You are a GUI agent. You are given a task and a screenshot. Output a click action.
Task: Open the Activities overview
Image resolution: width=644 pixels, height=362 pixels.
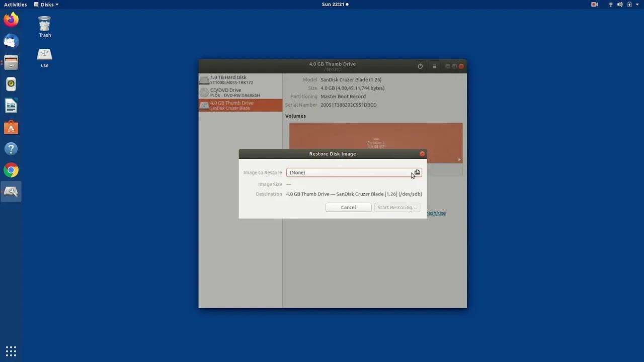[15, 4]
